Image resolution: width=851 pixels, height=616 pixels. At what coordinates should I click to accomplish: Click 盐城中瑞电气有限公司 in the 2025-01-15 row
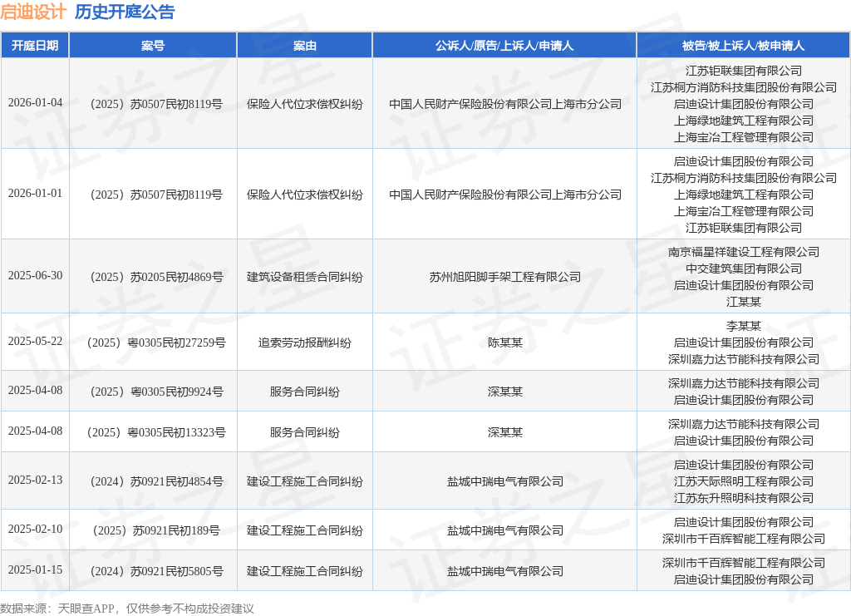point(504,571)
